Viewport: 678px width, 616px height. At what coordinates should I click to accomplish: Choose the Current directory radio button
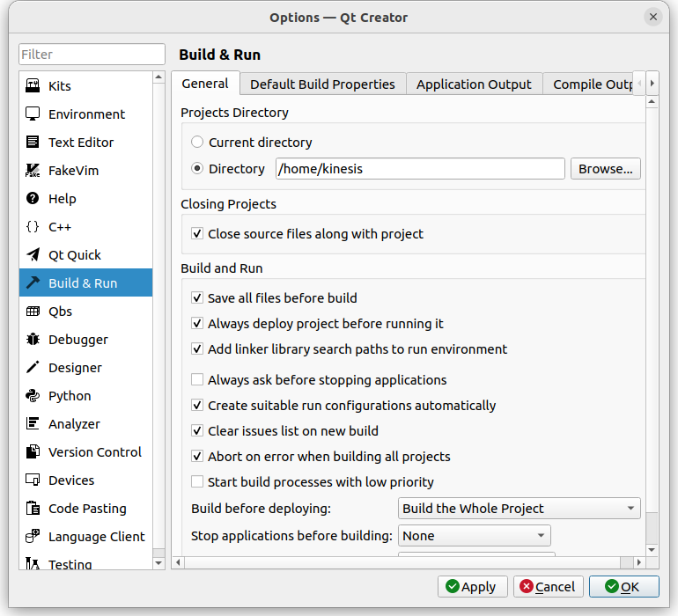(197, 142)
